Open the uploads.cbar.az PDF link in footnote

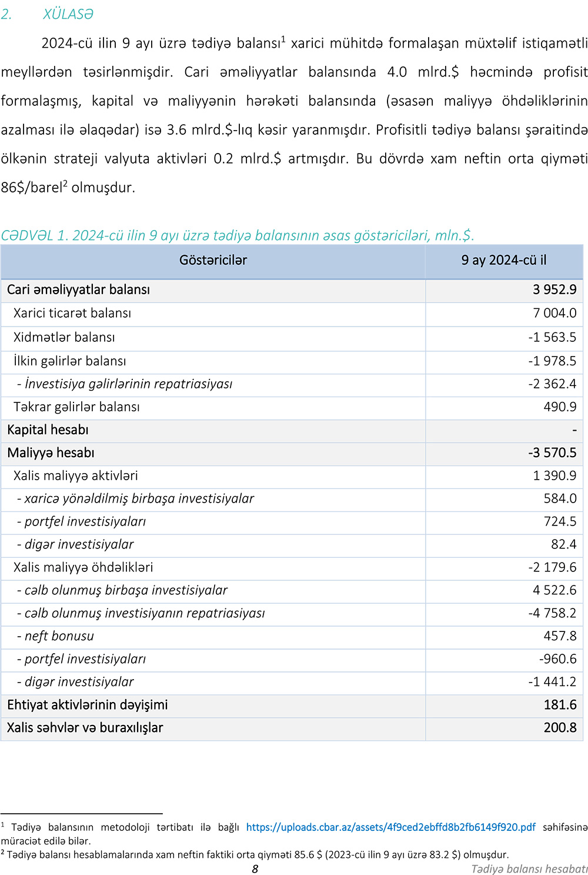point(390,827)
